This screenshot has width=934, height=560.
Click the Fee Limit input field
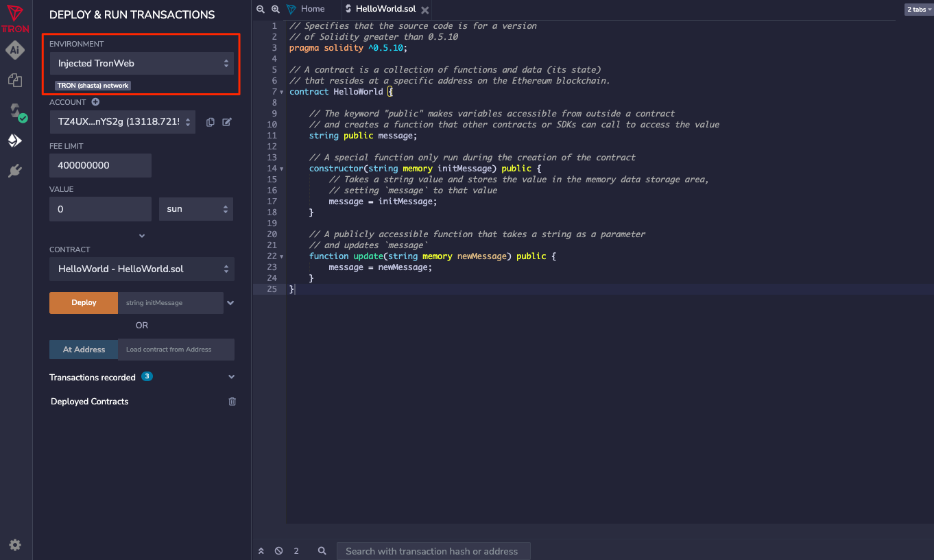[x=100, y=165]
